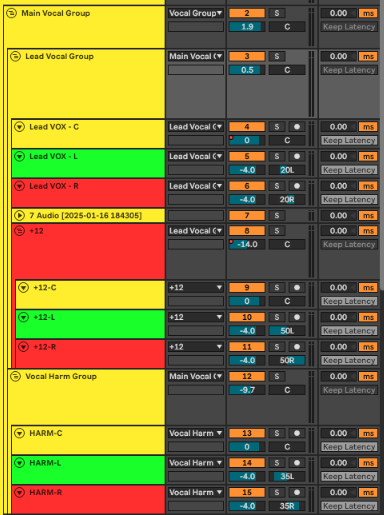384x515 pixels.
Task: Arm recording on Lead VOX - L
Action: (297, 156)
